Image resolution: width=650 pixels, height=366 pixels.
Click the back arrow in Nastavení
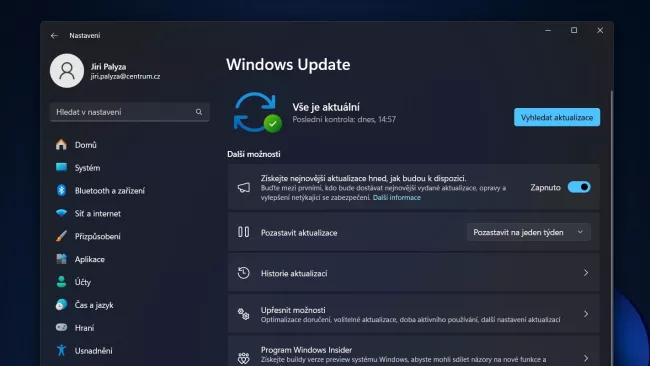tap(54, 36)
